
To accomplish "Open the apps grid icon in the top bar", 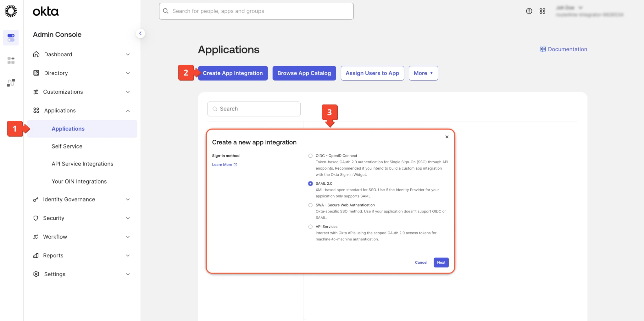I will pyautogui.click(x=542, y=11).
